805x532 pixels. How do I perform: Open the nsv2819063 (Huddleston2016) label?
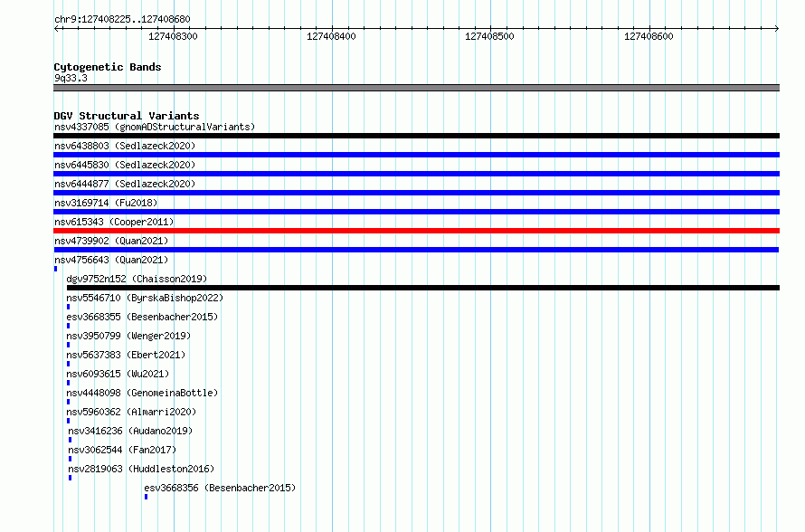[x=141, y=469]
